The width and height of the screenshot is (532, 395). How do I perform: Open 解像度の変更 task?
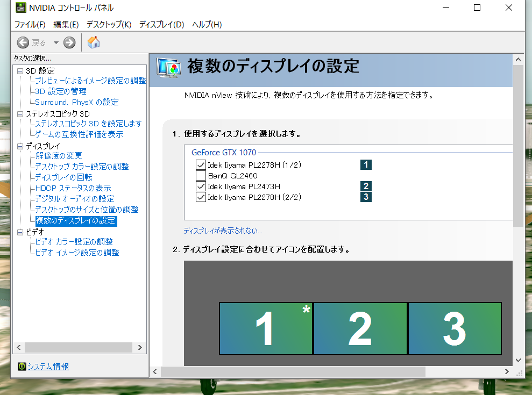[x=59, y=156]
